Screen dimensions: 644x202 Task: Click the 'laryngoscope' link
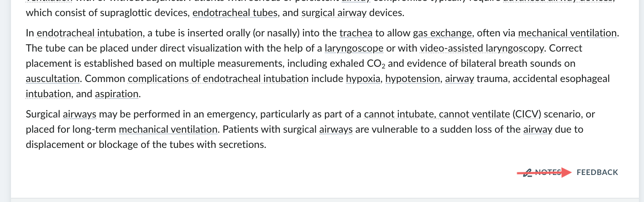tap(354, 48)
